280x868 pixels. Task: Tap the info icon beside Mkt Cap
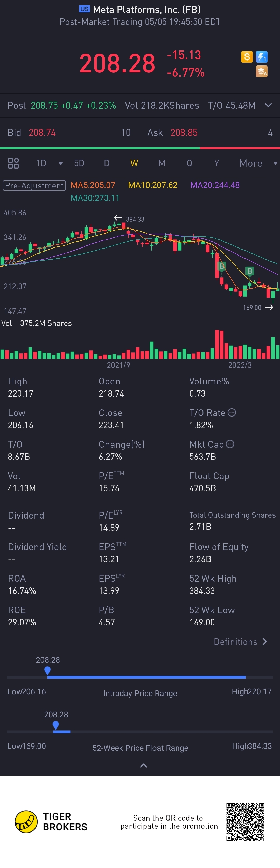point(230,444)
